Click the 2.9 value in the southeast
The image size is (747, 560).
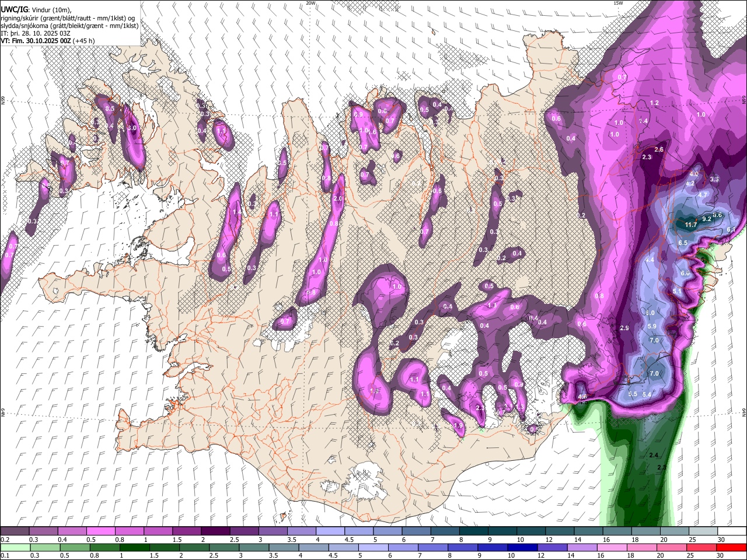[x=624, y=328]
